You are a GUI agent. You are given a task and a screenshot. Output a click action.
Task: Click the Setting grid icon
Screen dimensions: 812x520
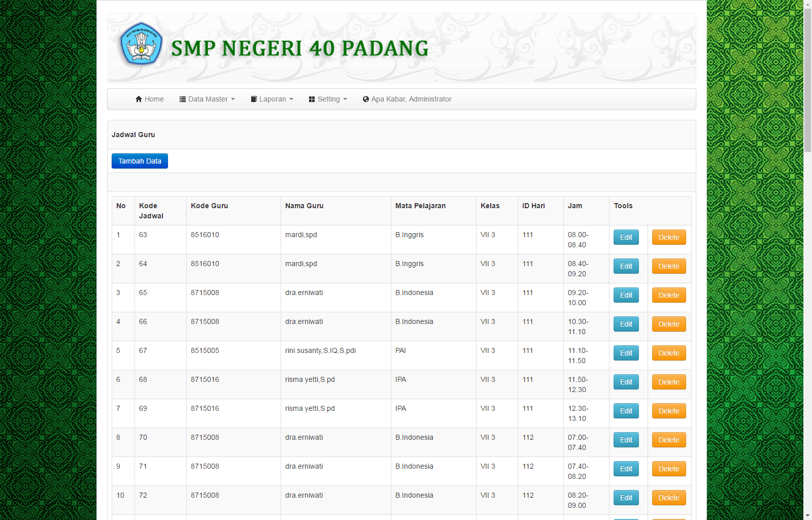click(x=312, y=99)
